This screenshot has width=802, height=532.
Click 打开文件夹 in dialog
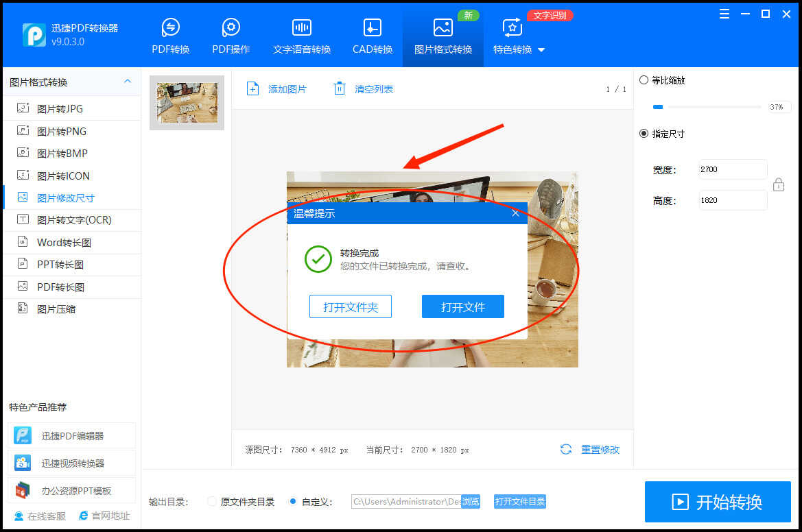[x=351, y=306]
